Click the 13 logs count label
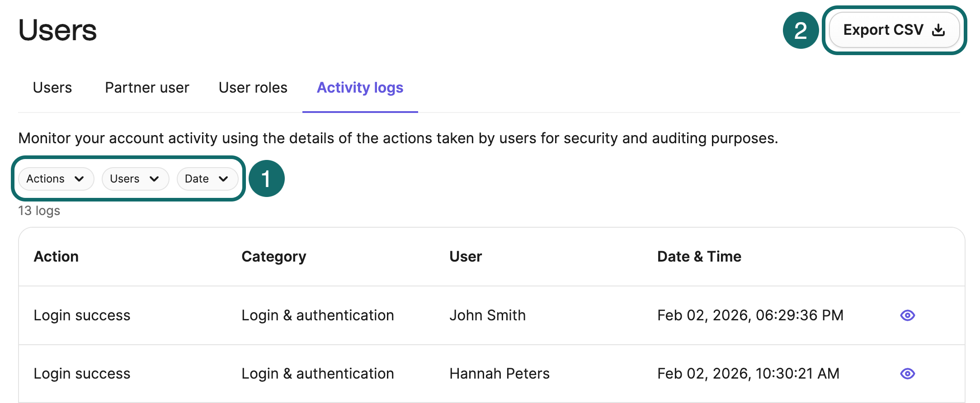The width and height of the screenshot is (980, 403). [x=39, y=211]
